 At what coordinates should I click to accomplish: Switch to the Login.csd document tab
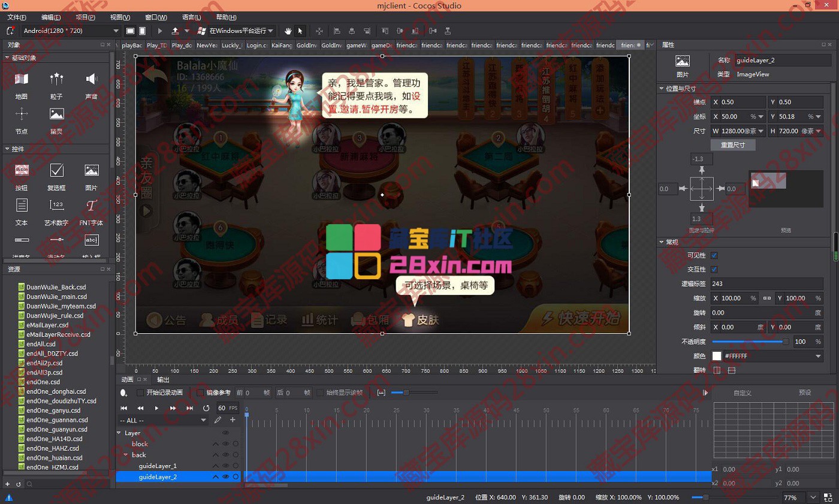coord(256,45)
